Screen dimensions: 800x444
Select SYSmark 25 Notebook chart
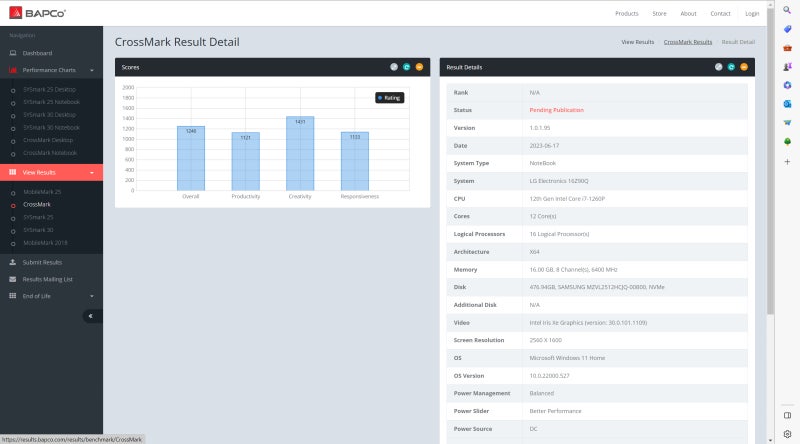52,102
